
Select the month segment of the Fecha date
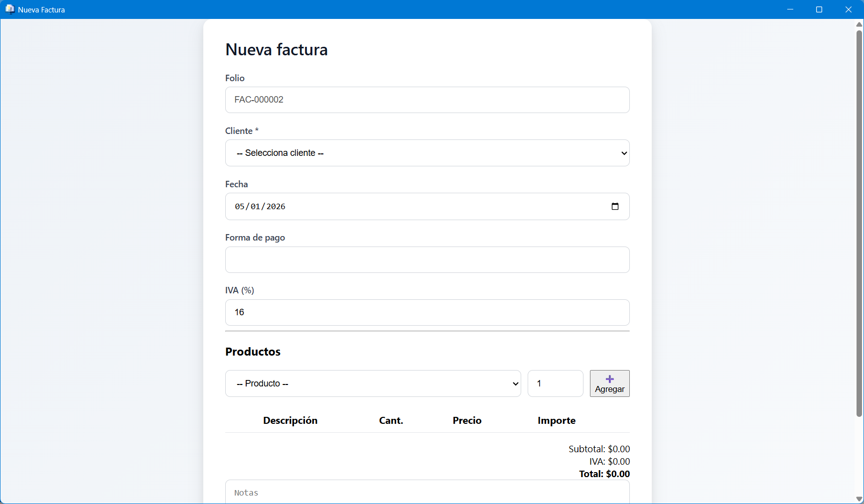tap(240, 207)
